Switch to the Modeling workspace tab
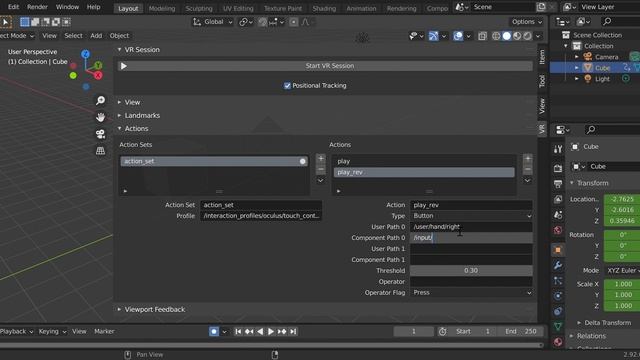 click(x=162, y=8)
